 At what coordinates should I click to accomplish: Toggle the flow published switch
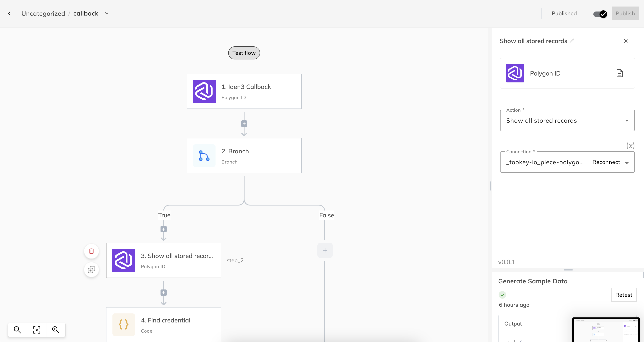pos(600,14)
